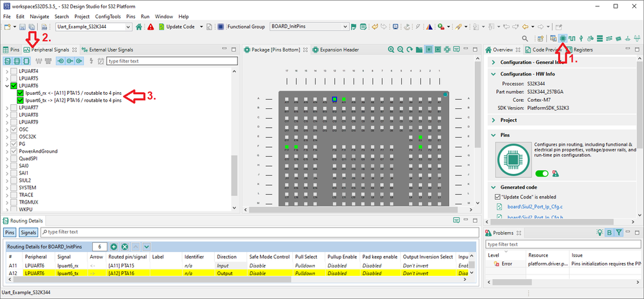
Task: Open board\Siul2_Port_Ip_Cfg.c link
Action: [x=535, y=207]
